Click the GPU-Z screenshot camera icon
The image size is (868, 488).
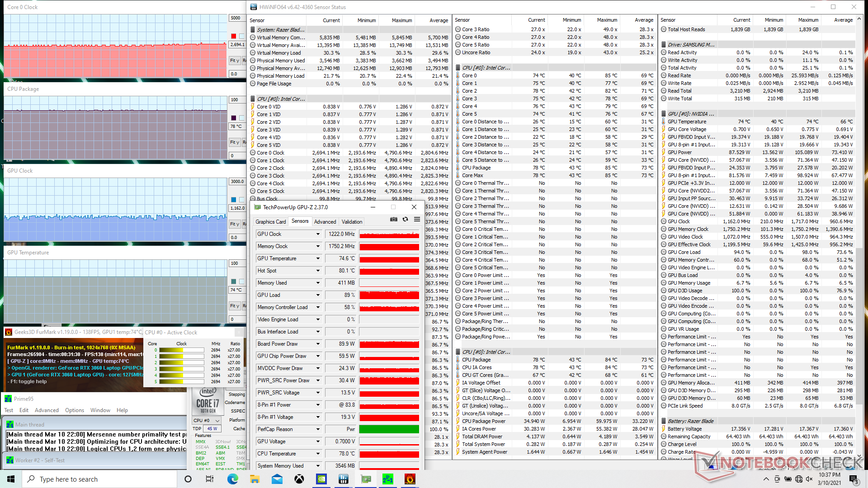tap(394, 220)
